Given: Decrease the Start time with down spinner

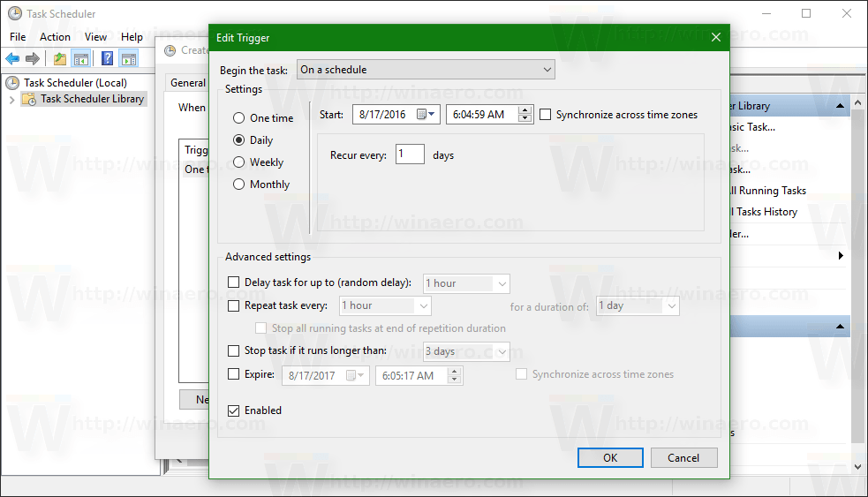Looking at the screenshot, I should tap(525, 118).
